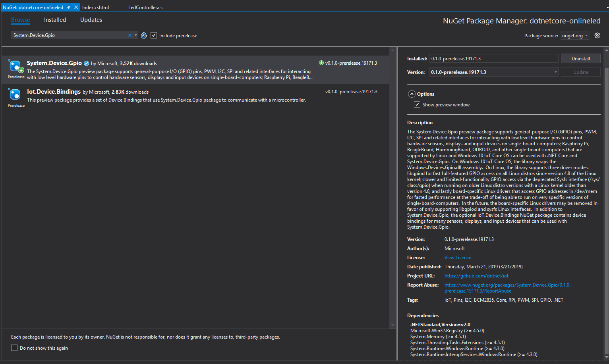Click the verified badge next to System.Device.Gpio
This screenshot has width=609, height=364.
[x=86, y=64]
